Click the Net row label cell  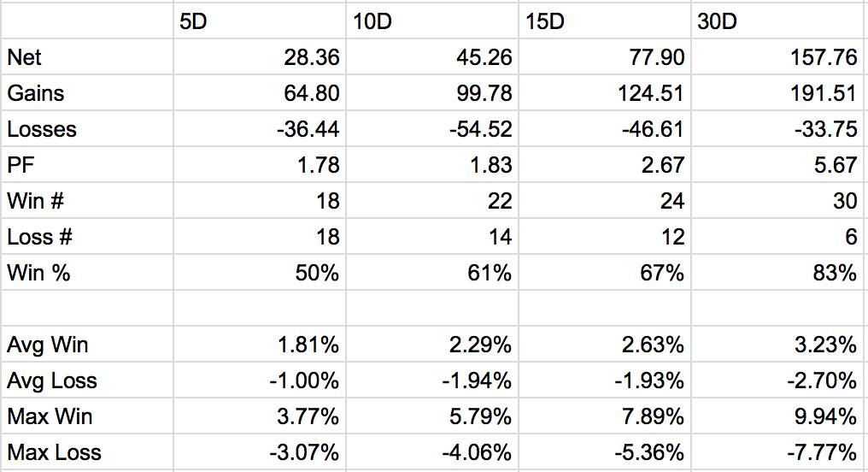coord(87,57)
